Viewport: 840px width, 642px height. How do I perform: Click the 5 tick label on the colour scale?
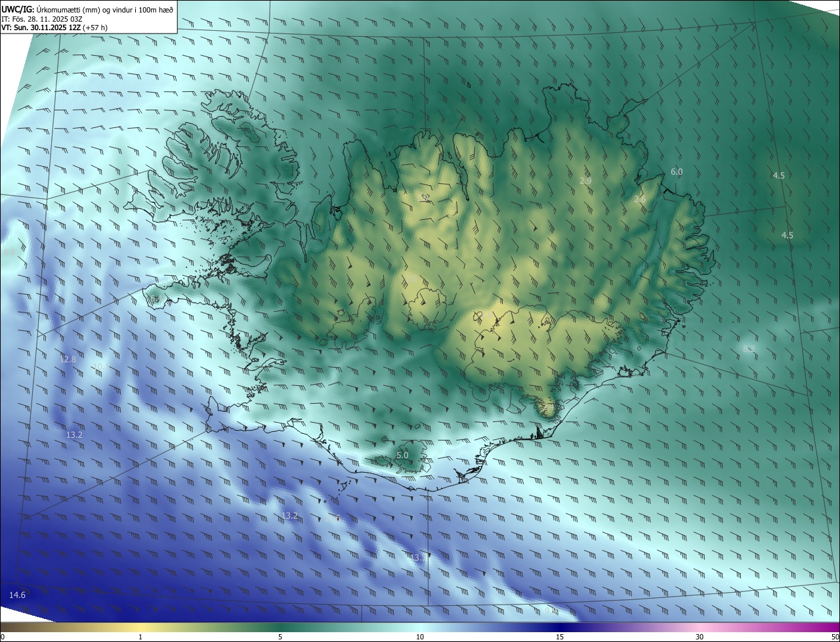coord(280,637)
